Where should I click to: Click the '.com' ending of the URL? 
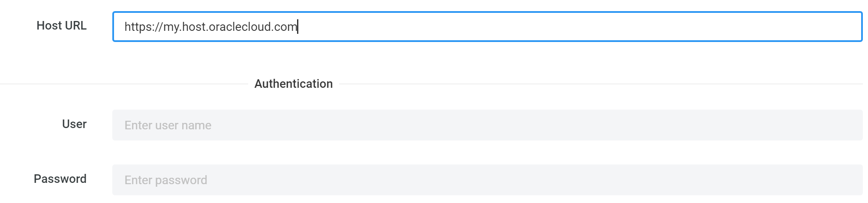285,27
